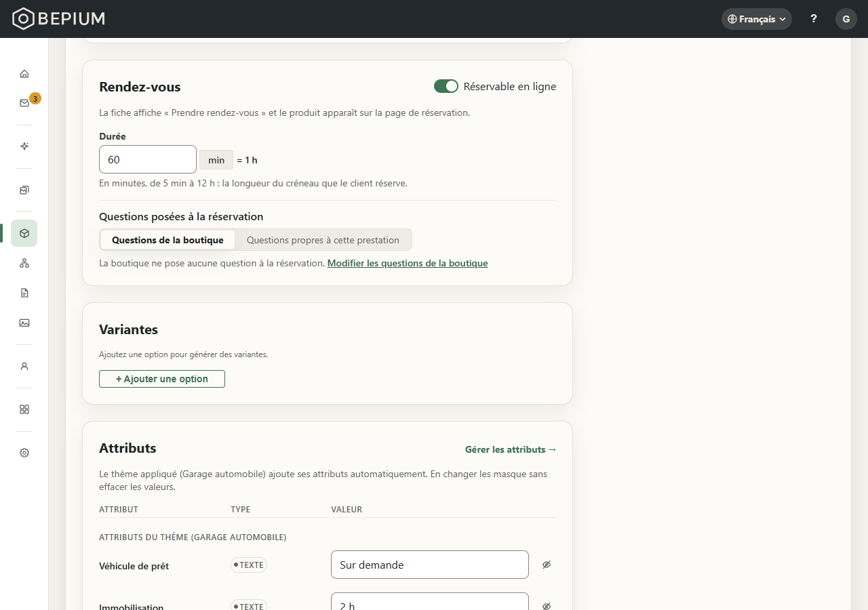Screen dimensions: 868x610
Task: Select Questions propres à cette prestation tab
Action: (x=323, y=240)
